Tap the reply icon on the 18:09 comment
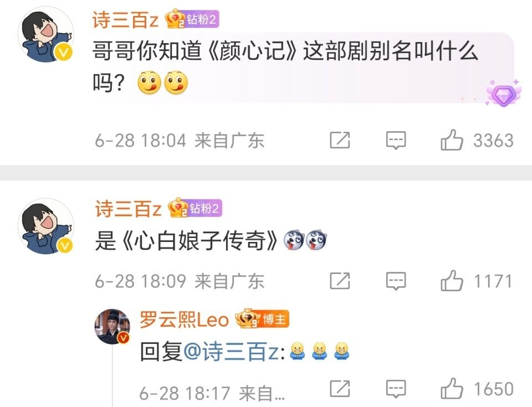This screenshot has height=407, width=532. coord(396,281)
